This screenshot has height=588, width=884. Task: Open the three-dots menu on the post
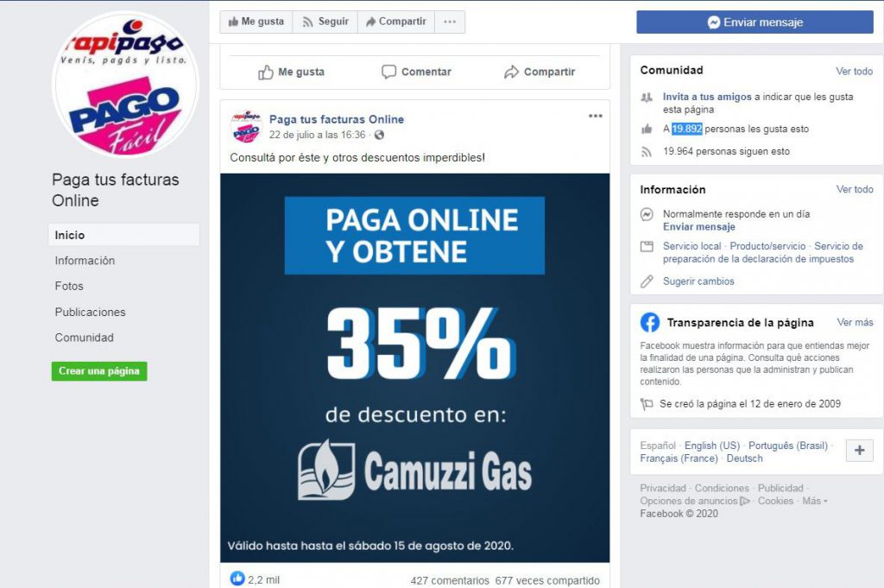click(596, 117)
